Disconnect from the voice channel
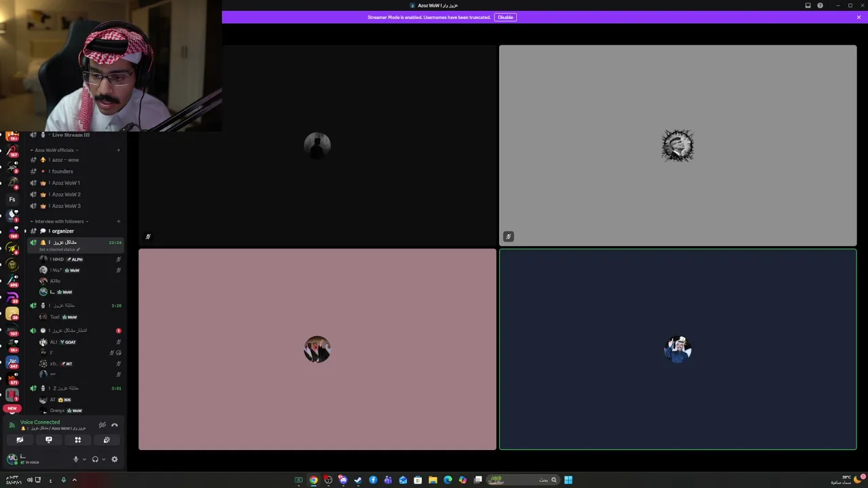The image size is (868, 488). coord(115,425)
